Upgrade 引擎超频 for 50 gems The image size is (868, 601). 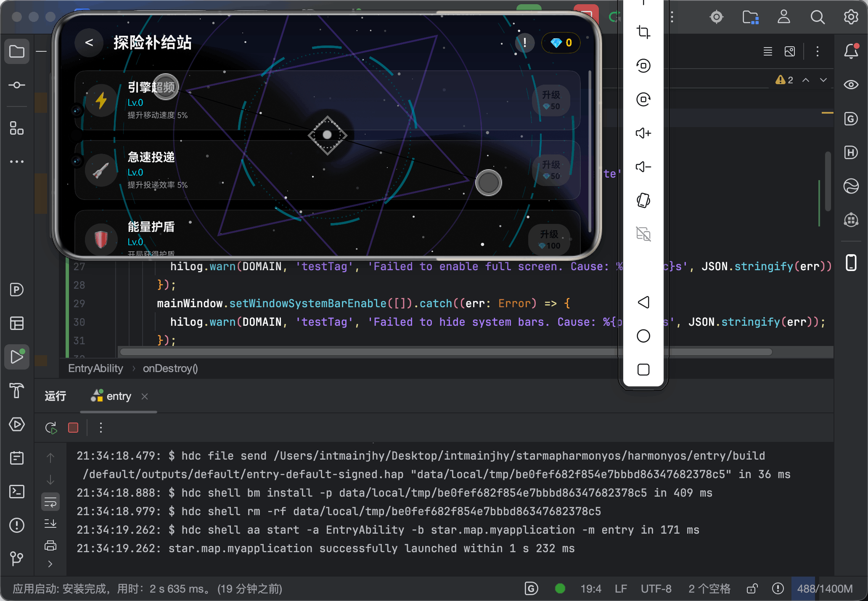tap(551, 101)
